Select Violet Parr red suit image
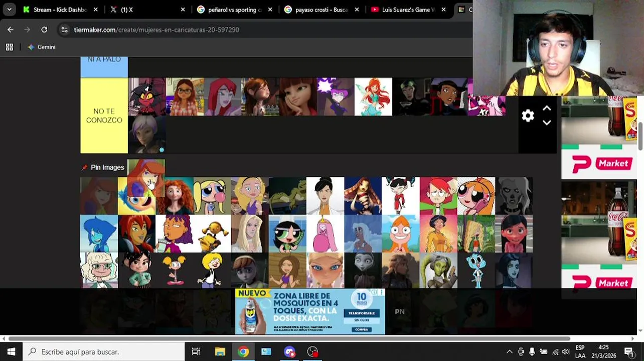The height and width of the screenshot is (361, 644). pos(514,234)
